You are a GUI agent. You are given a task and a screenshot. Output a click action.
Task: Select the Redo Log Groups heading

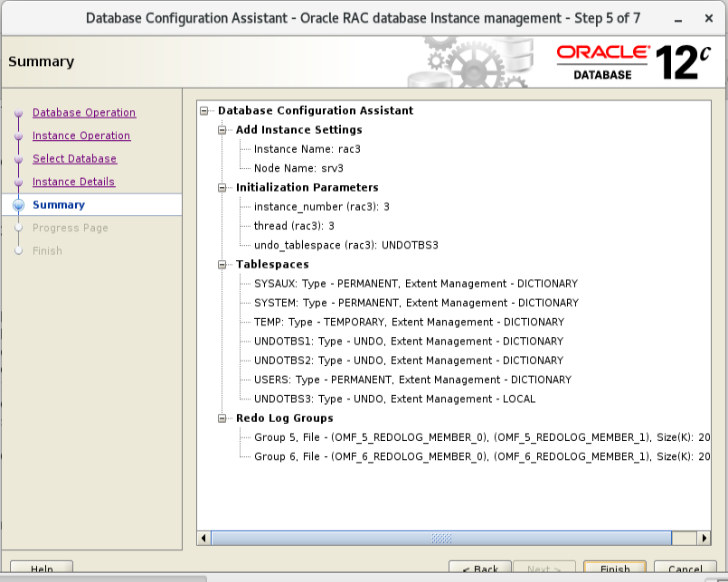click(x=285, y=418)
